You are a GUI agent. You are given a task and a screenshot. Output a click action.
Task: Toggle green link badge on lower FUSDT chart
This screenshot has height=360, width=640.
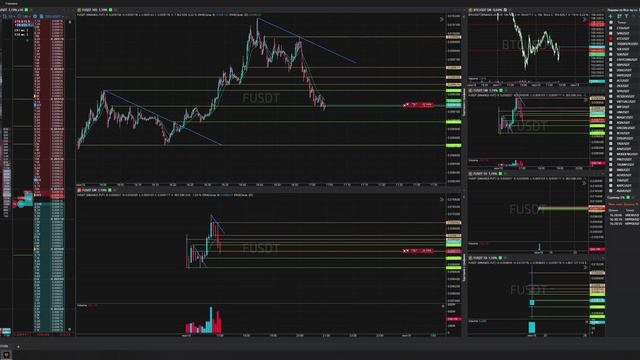pos(110,190)
